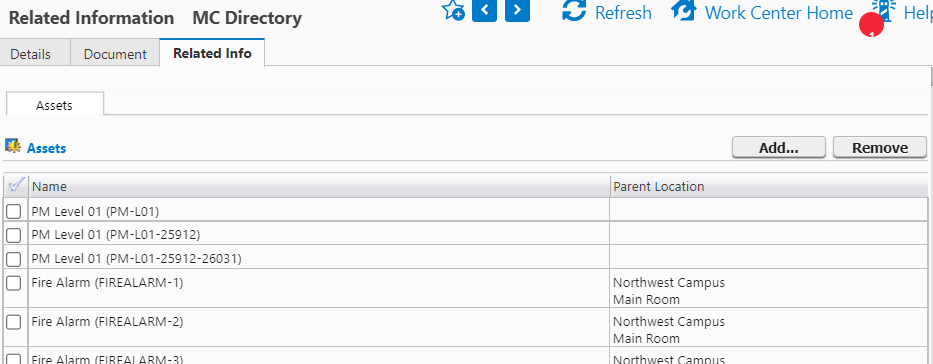The image size is (933, 364).
Task: Tick the FIREALARM-2 checkbox
Action: pos(13,322)
